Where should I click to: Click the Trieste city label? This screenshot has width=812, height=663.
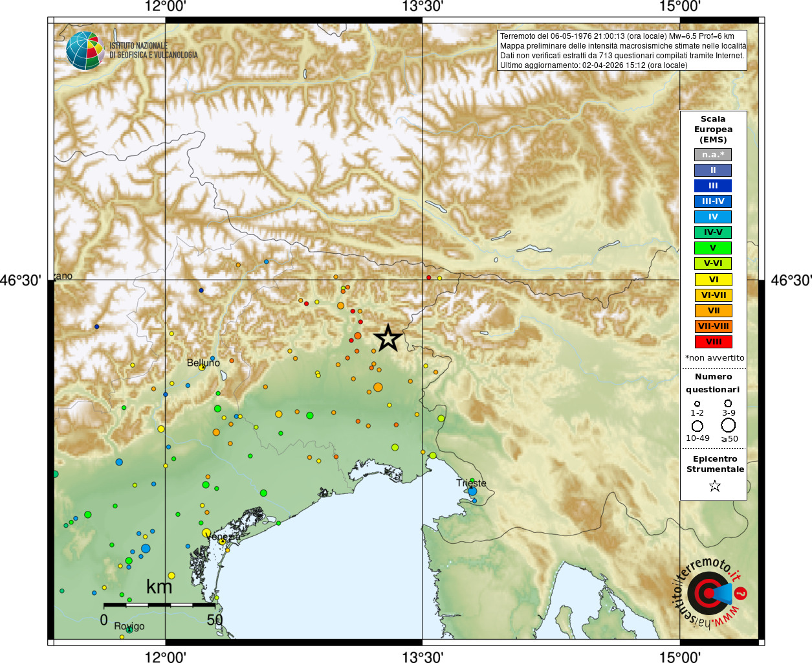(471, 483)
